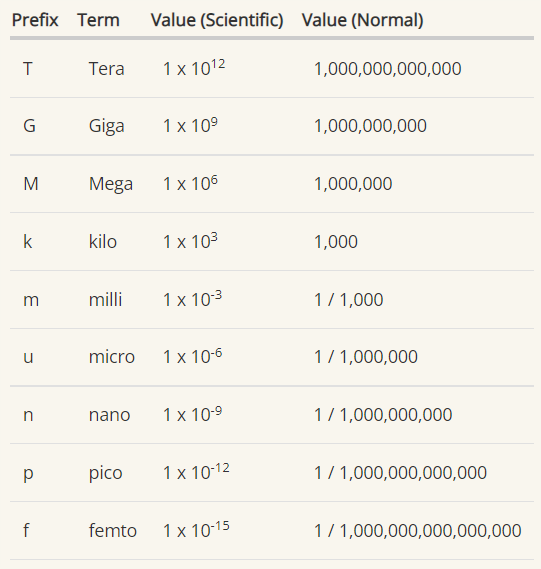Select the prefix letter T cell

pyautogui.click(x=28, y=69)
